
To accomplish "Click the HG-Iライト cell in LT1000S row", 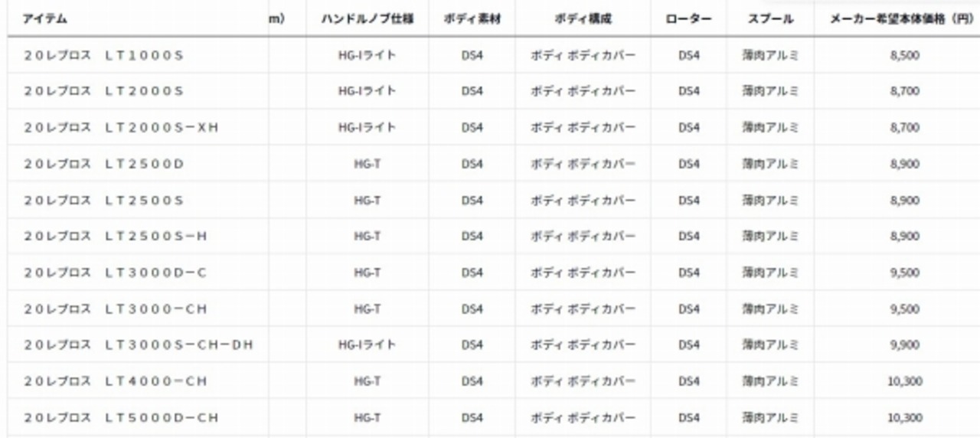I will 367,56.
